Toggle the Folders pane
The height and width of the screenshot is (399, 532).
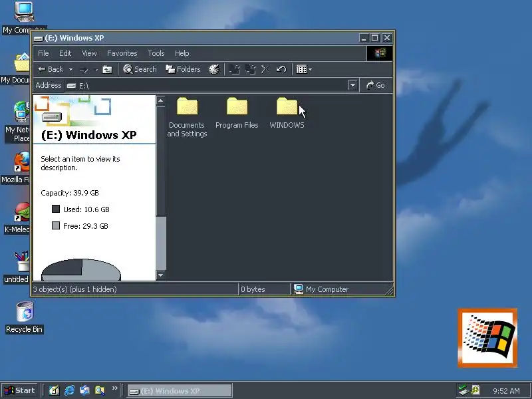[x=184, y=69]
